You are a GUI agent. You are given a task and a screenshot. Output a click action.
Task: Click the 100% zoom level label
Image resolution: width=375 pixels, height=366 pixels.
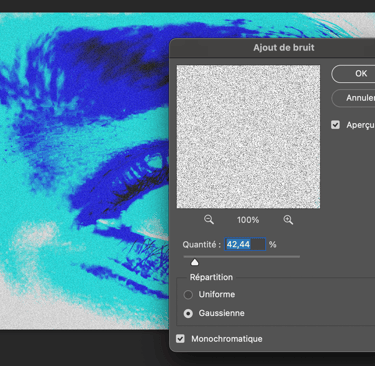[248, 220]
